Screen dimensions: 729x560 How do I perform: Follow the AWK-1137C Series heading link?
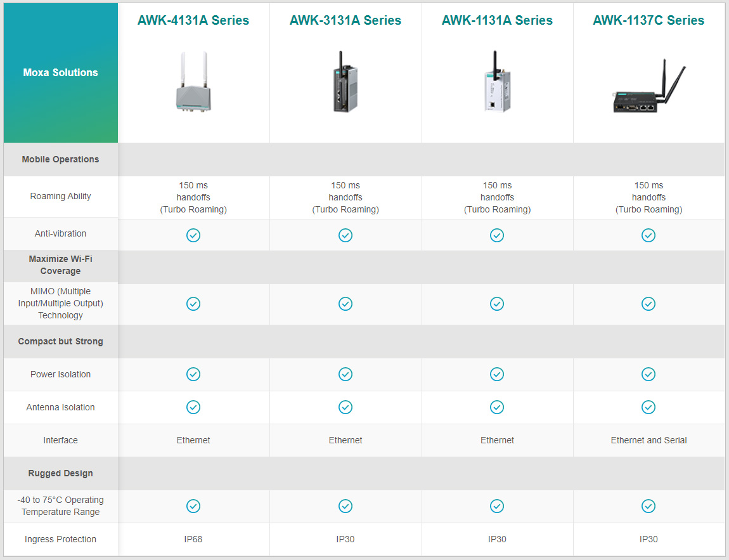[x=648, y=20]
